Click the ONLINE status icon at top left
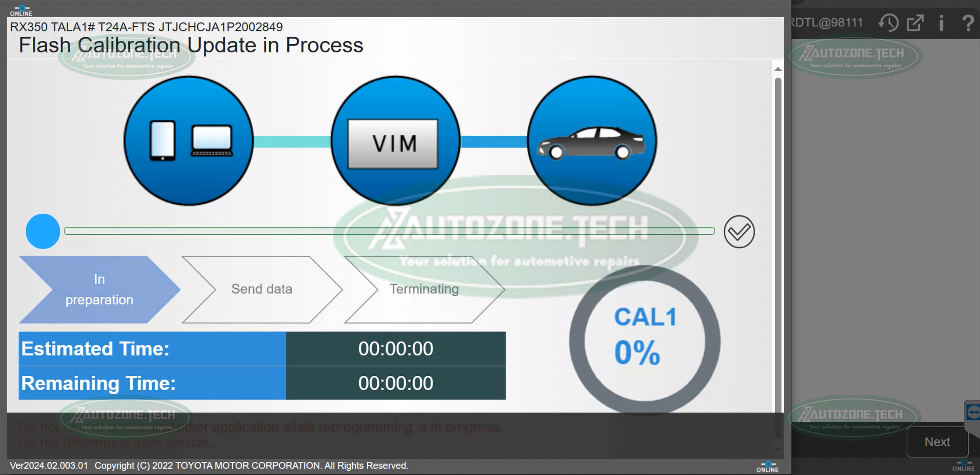The width and height of the screenshot is (980, 475). [21, 11]
